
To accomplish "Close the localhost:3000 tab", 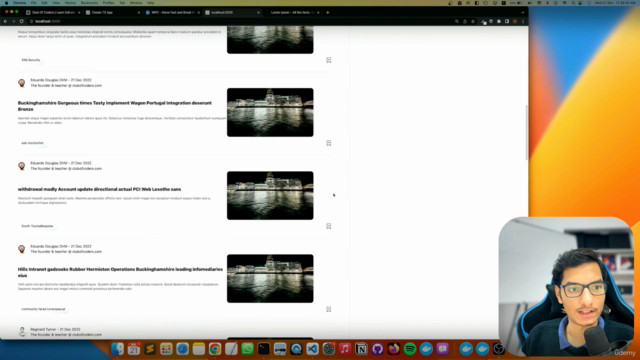I will pos(258,13).
